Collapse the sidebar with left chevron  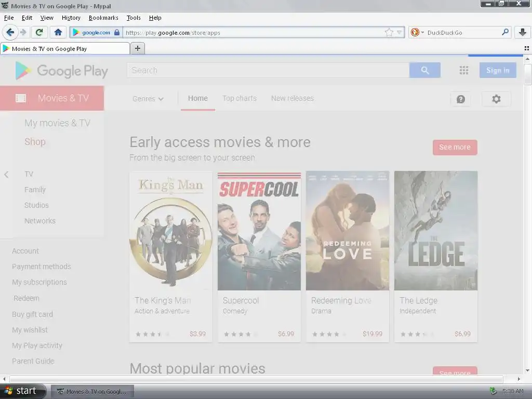click(6, 175)
